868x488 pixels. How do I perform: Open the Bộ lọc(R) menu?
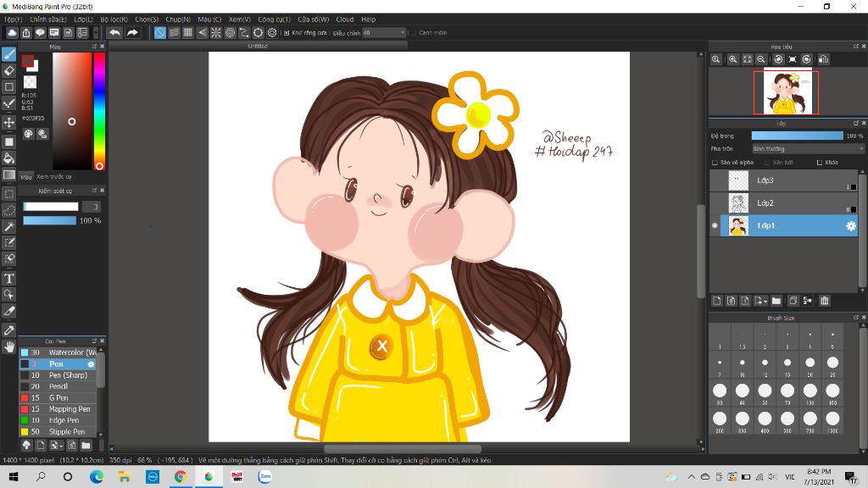pyautogui.click(x=114, y=19)
